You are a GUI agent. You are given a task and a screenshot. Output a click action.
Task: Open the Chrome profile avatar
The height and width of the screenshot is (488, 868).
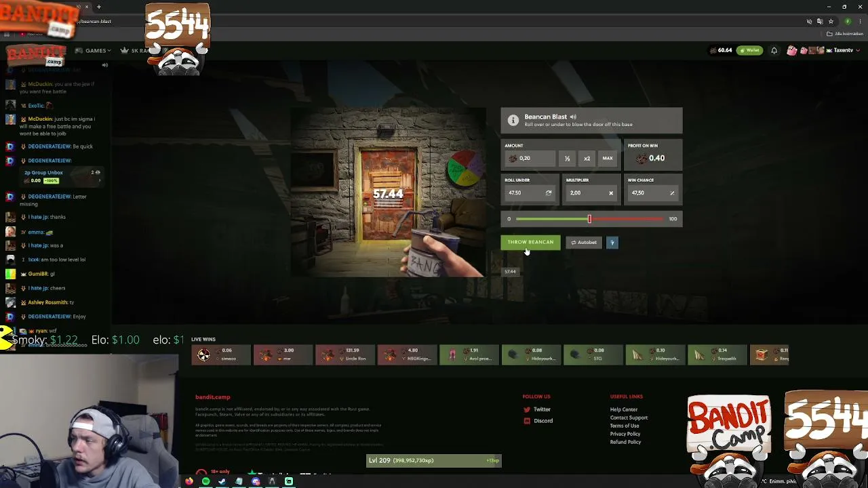[848, 22]
